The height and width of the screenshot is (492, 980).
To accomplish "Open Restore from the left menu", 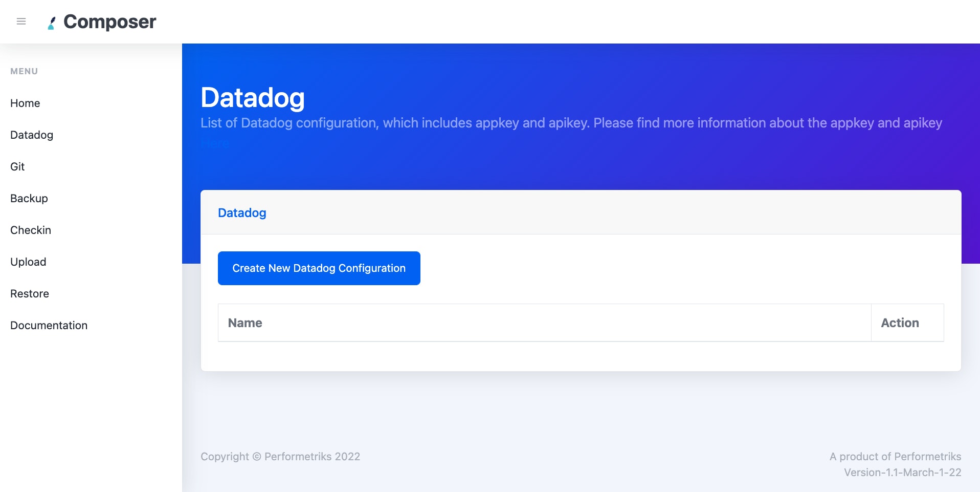I will [x=30, y=294].
